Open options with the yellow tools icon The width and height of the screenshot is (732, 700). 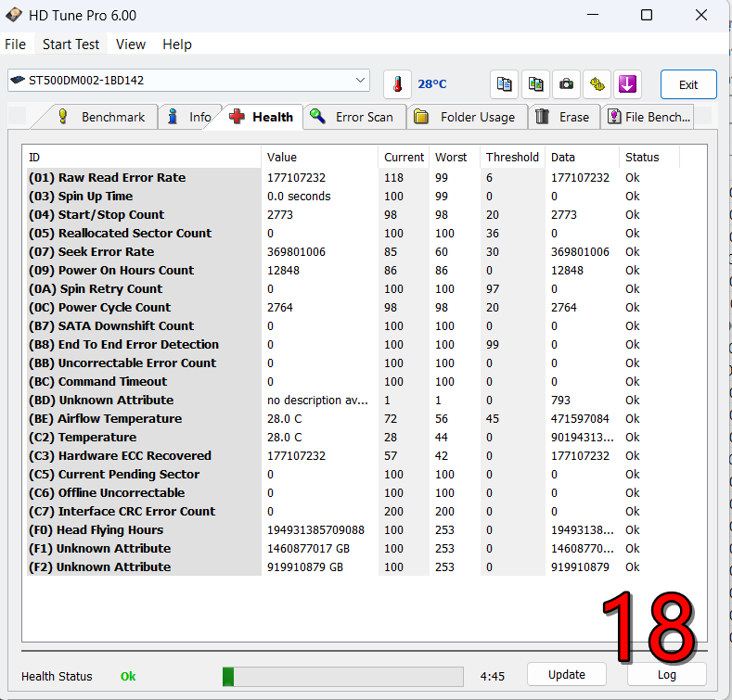pyautogui.click(x=598, y=84)
